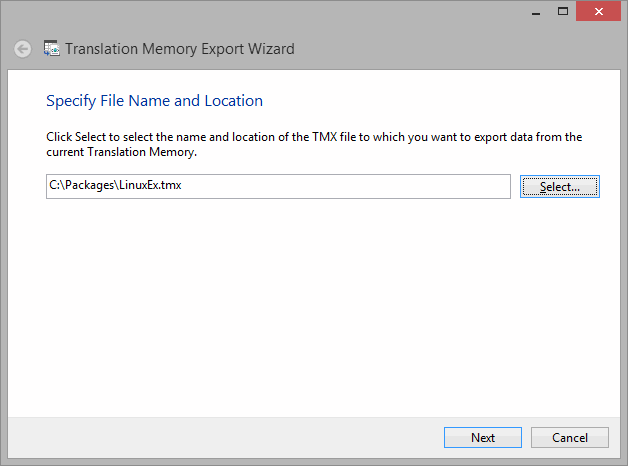
Task: Maximize the Export Wizard window
Action: coord(563,11)
